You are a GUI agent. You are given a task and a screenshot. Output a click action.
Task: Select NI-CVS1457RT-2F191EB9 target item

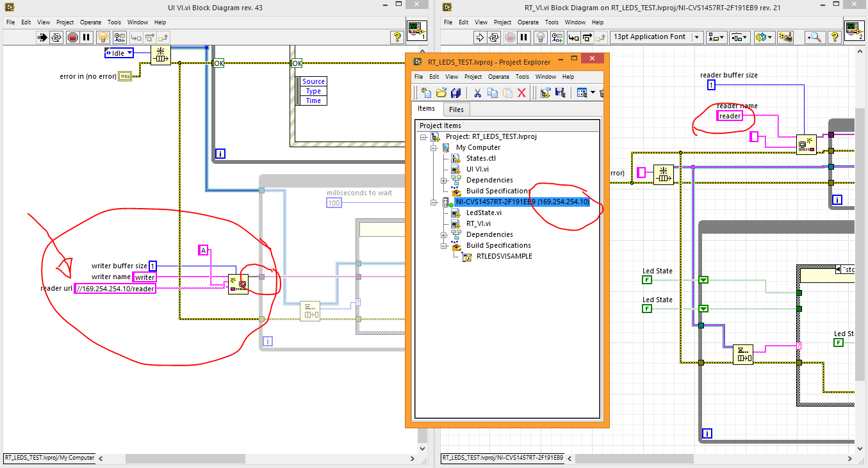pos(522,202)
